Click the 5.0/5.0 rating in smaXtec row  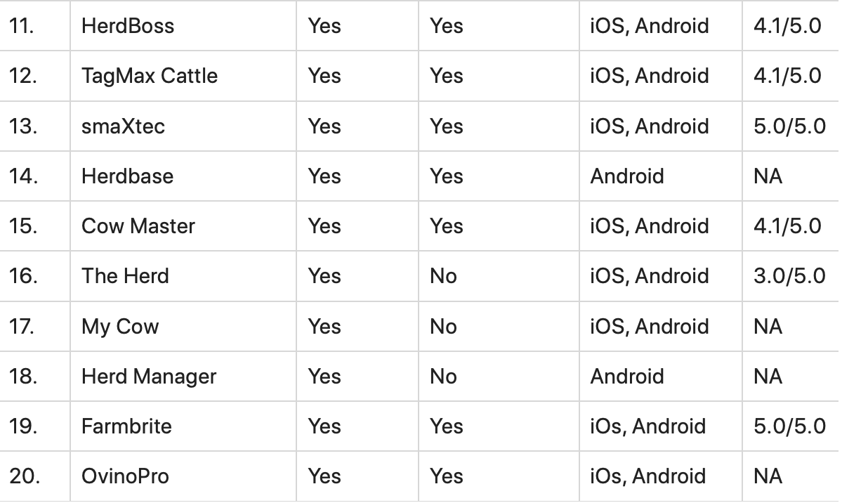789,126
